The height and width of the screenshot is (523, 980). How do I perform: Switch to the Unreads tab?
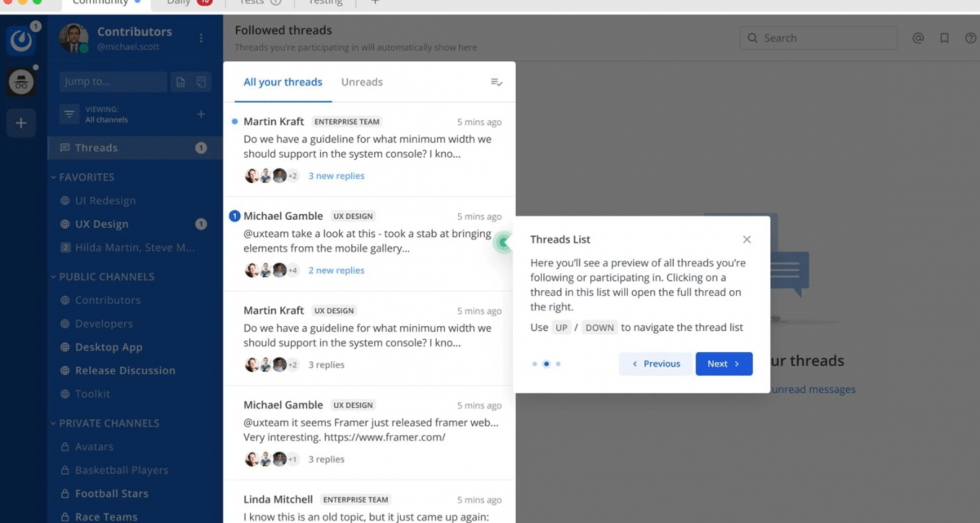[x=362, y=82]
